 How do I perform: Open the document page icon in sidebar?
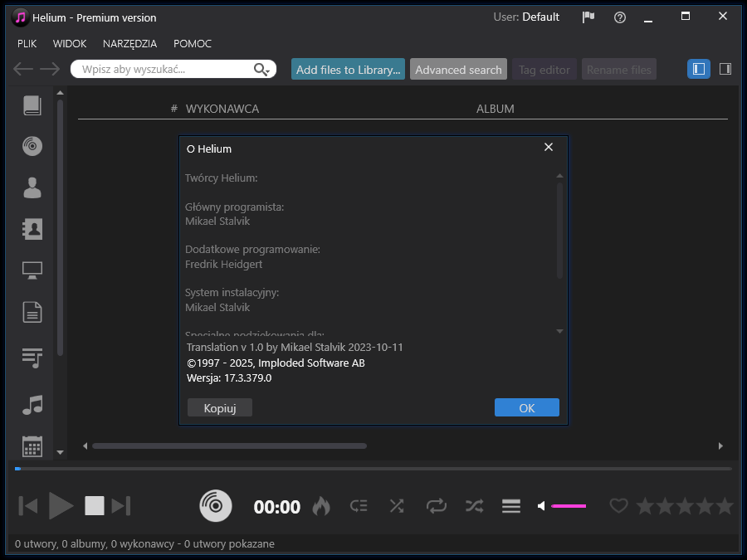[32, 313]
